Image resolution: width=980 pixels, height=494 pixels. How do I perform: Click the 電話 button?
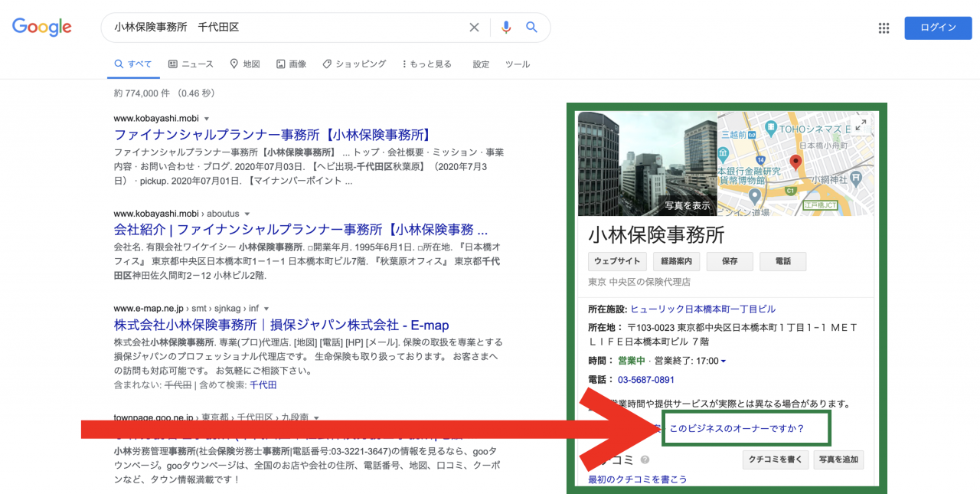click(783, 261)
